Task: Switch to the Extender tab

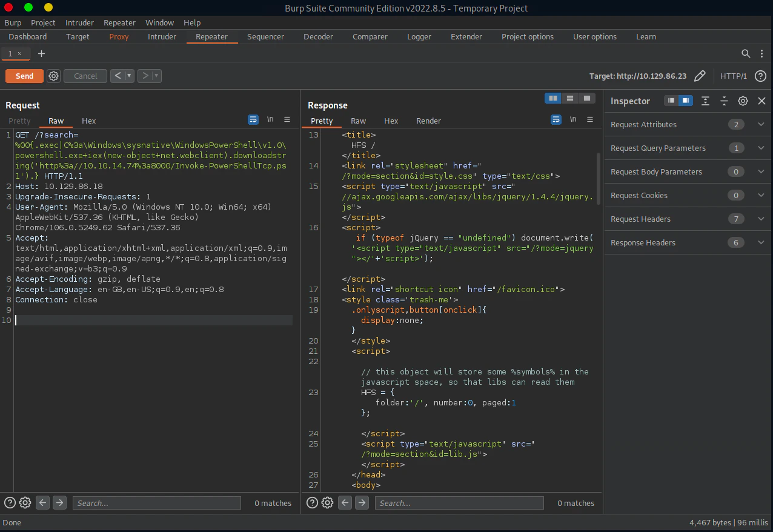Action: click(x=467, y=36)
